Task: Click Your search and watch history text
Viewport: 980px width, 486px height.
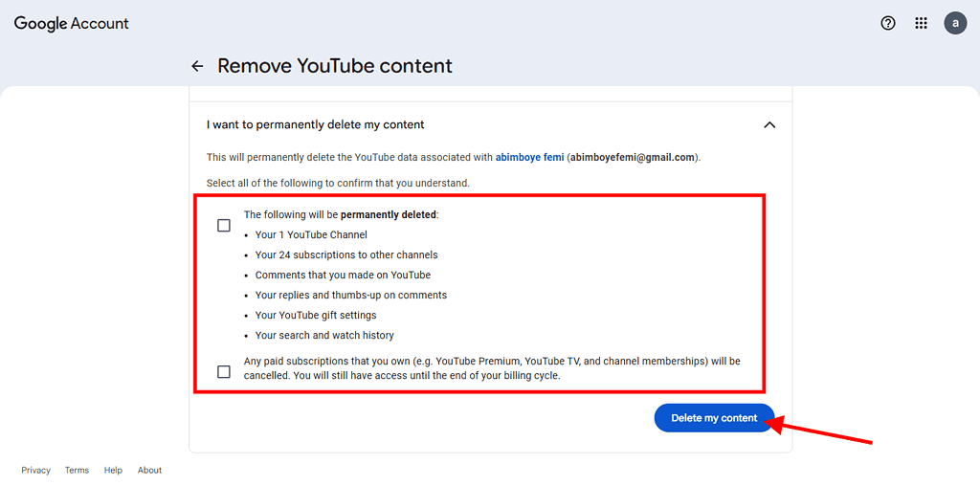Action: (324, 336)
